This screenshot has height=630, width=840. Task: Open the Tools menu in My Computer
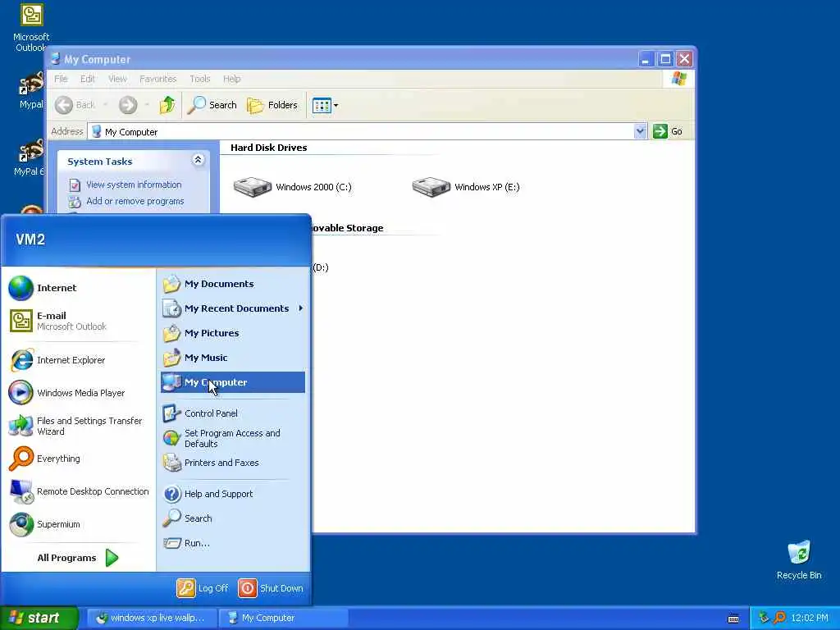[200, 79]
